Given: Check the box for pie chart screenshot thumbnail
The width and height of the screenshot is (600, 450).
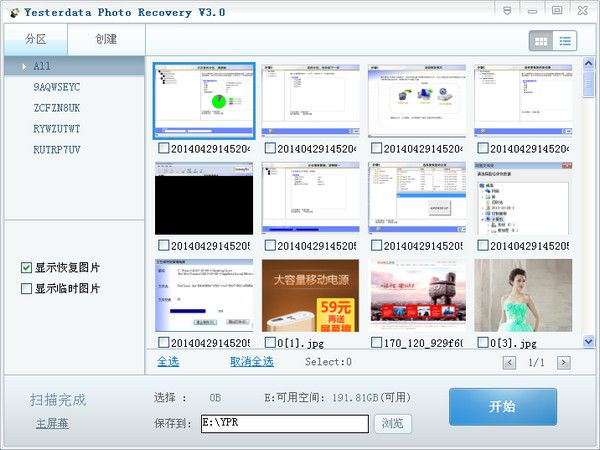Looking at the screenshot, I should coord(164,148).
